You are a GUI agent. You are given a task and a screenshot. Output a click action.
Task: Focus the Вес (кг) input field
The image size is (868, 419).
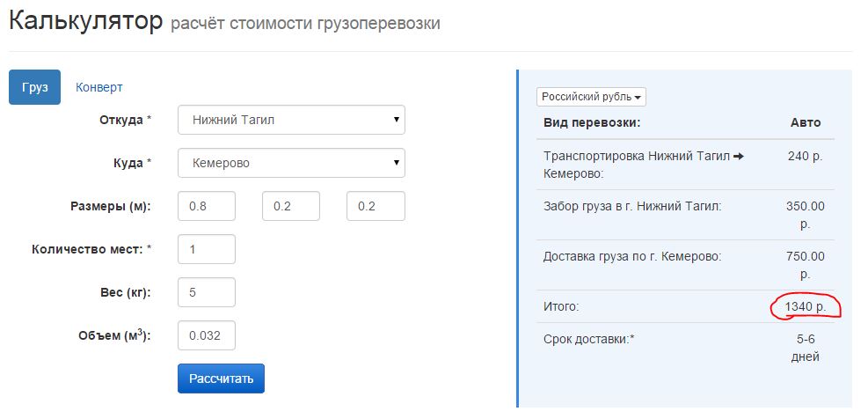click(207, 292)
